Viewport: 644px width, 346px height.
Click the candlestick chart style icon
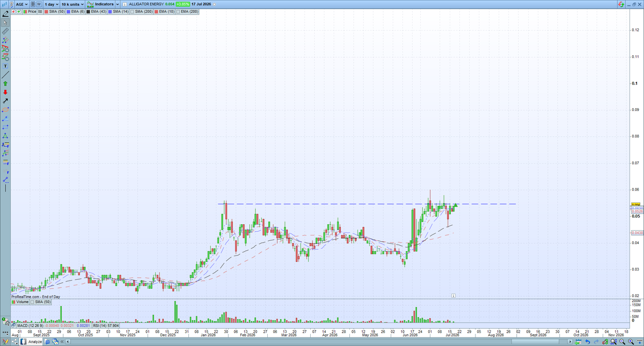coord(5,4)
